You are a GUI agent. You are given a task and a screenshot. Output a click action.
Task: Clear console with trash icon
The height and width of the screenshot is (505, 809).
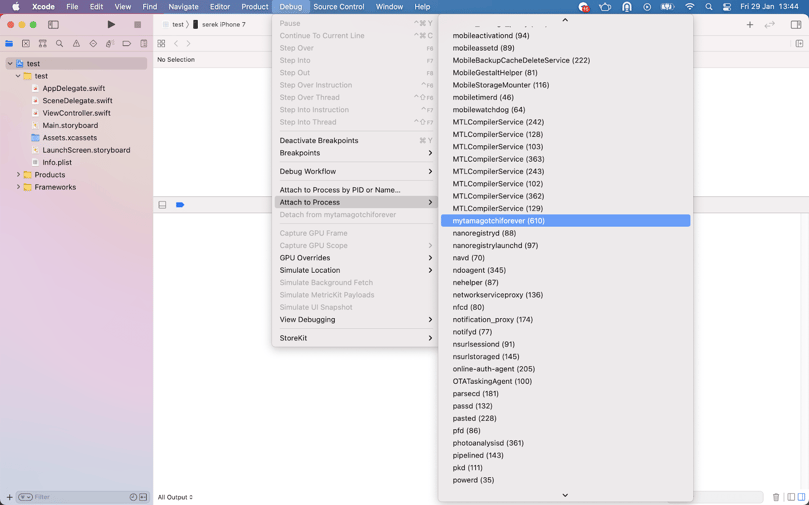(x=776, y=497)
